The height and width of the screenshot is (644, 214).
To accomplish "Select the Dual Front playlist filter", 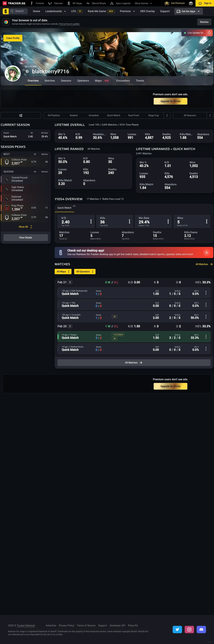I will [x=134, y=115].
